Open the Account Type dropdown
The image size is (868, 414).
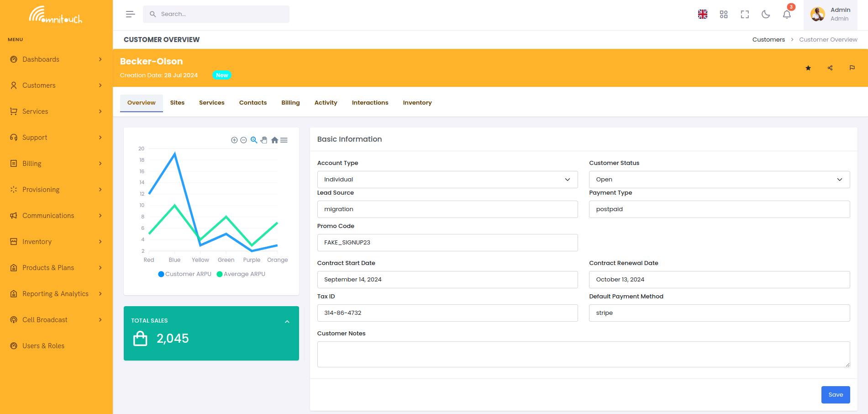(x=447, y=180)
